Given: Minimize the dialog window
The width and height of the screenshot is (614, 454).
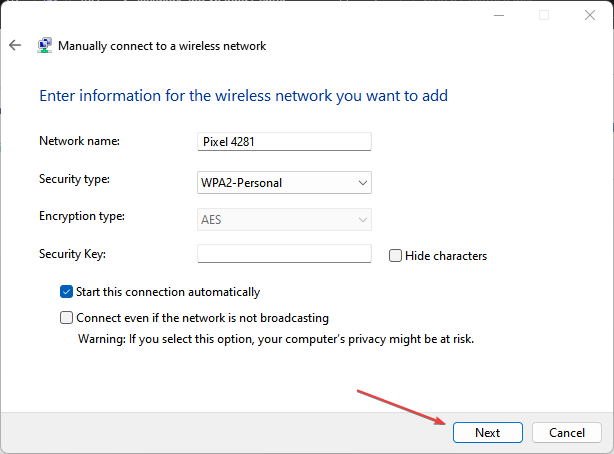Looking at the screenshot, I should tap(500, 15).
